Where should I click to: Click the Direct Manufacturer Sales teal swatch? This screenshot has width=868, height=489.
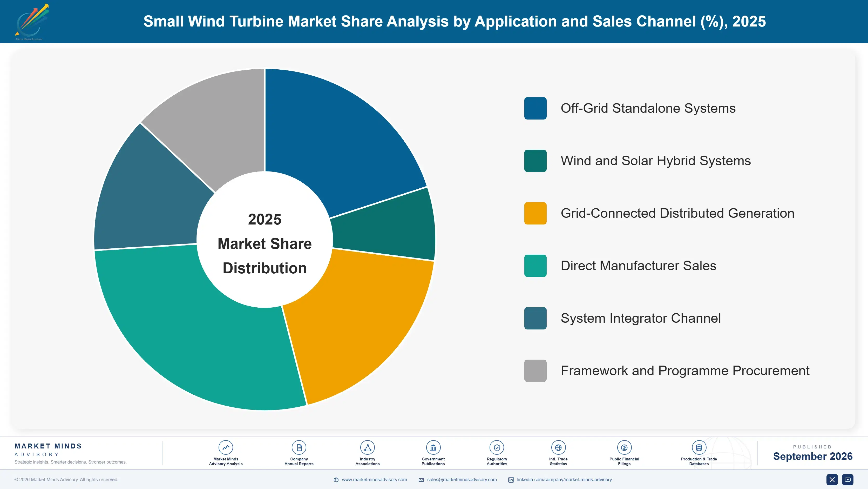tap(535, 266)
